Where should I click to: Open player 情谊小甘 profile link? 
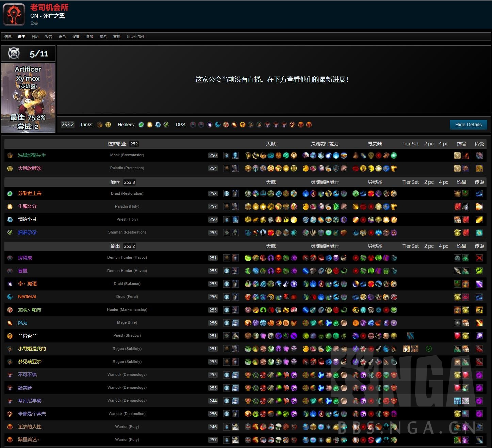(27, 219)
